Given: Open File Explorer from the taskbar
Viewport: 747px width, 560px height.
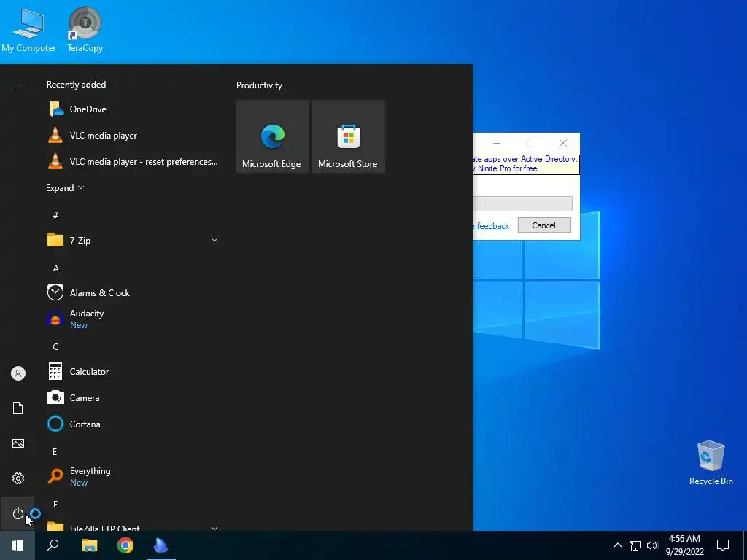Looking at the screenshot, I should click(x=89, y=545).
